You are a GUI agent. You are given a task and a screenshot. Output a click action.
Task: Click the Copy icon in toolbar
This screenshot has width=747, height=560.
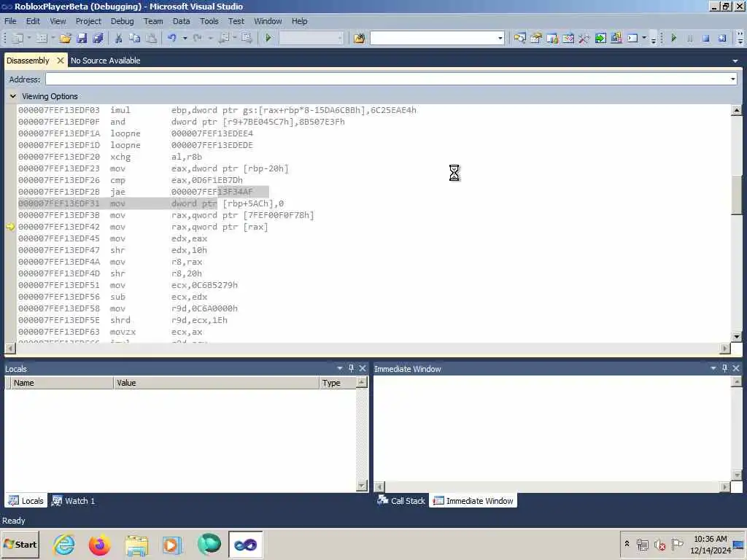pyautogui.click(x=135, y=38)
